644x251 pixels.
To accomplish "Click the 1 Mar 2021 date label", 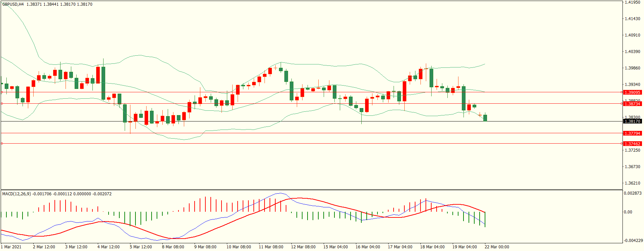I will click(x=11, y=247).
